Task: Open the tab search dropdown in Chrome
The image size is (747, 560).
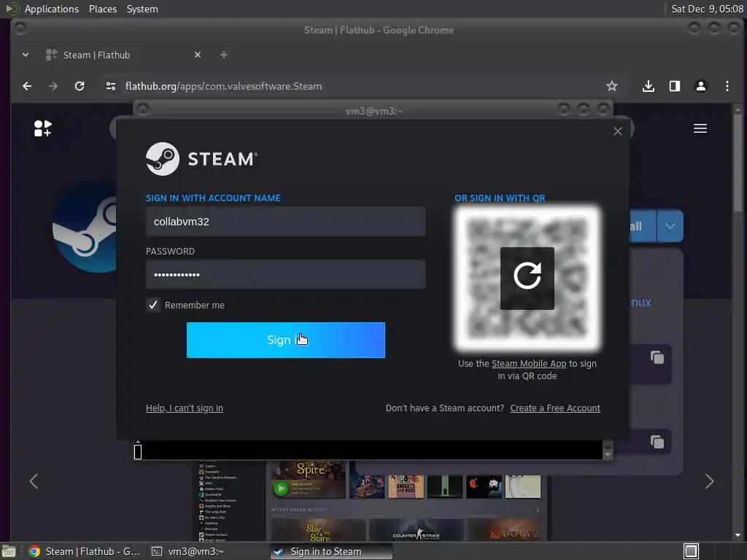Action: click(x=26, y=55)
